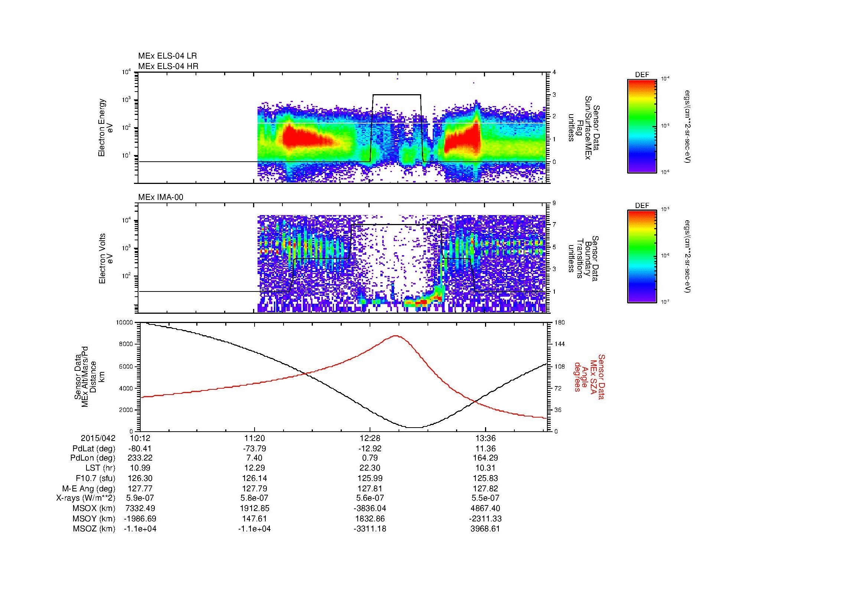Click PdLon value 164.29

tap(485, 458)
